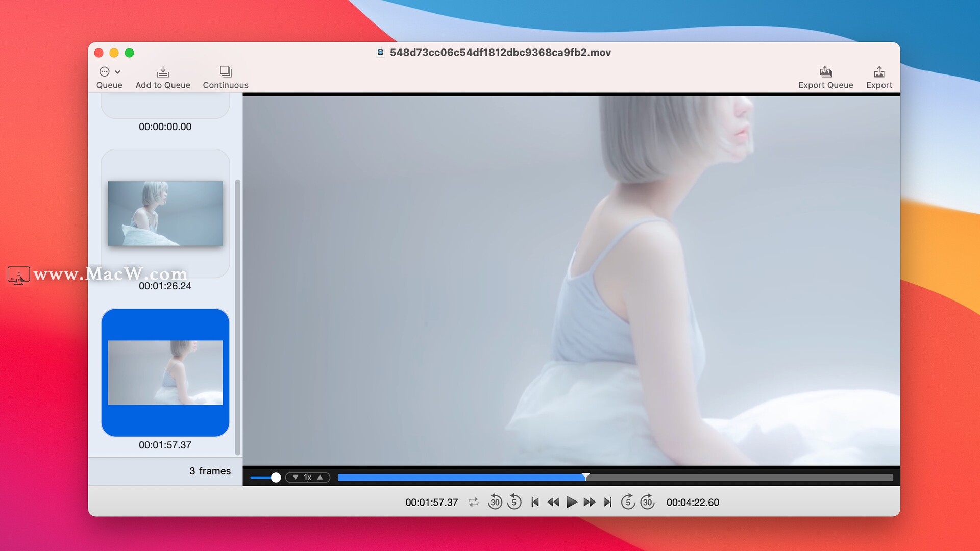Screen dimensions: 980x551
Task: Increase playback speed with the up arrow
Action: point(321,477)
